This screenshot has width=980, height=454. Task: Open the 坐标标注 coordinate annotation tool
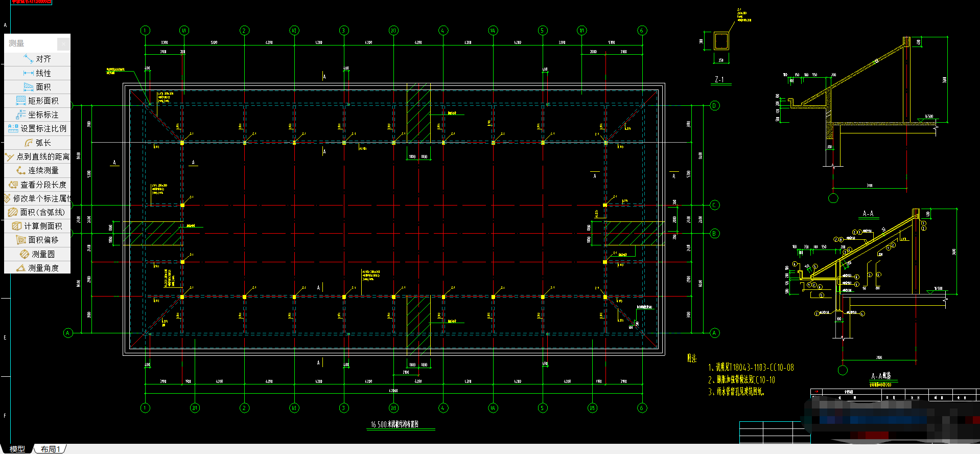coord(37,115)
